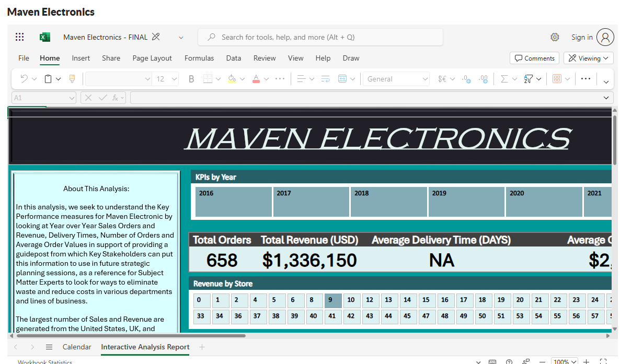Open the Comments panel
Viewport: 620px width, 364px height.
(x=534, y=58)
